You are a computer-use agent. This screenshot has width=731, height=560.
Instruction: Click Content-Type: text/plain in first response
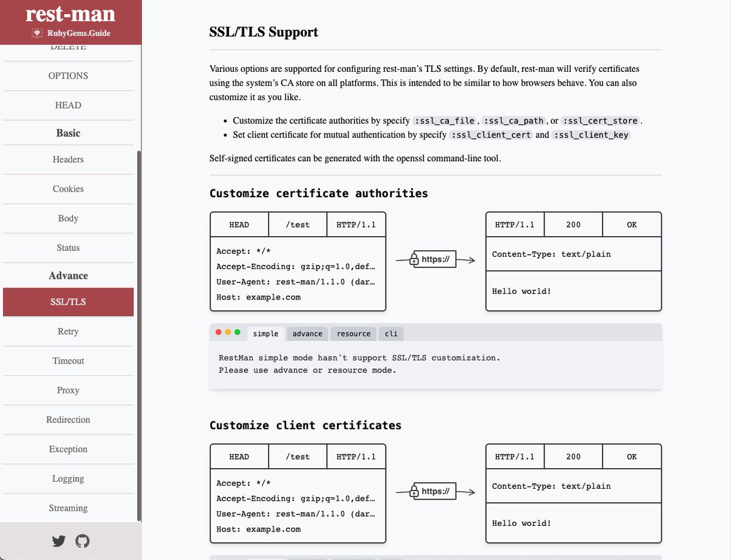click(x=551, y=254)
